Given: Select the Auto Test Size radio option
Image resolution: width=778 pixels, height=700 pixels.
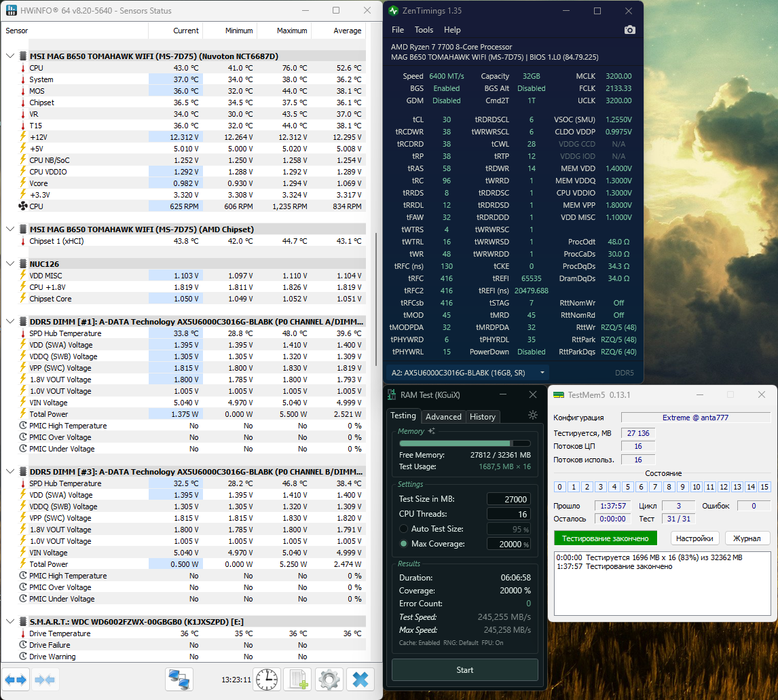Looking at the screenshot, I should (x=404, y=529).
